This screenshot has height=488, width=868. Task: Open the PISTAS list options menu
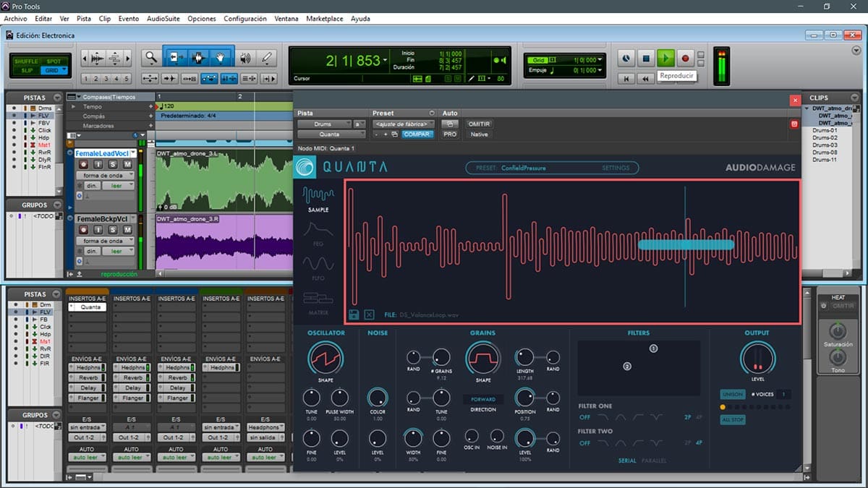59,98
